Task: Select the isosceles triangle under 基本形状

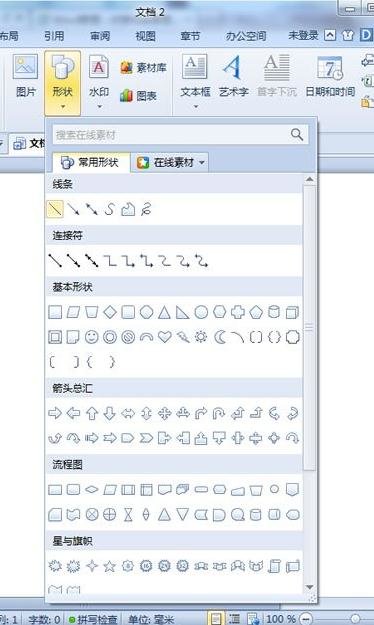Action: click(x=164, y=312)
